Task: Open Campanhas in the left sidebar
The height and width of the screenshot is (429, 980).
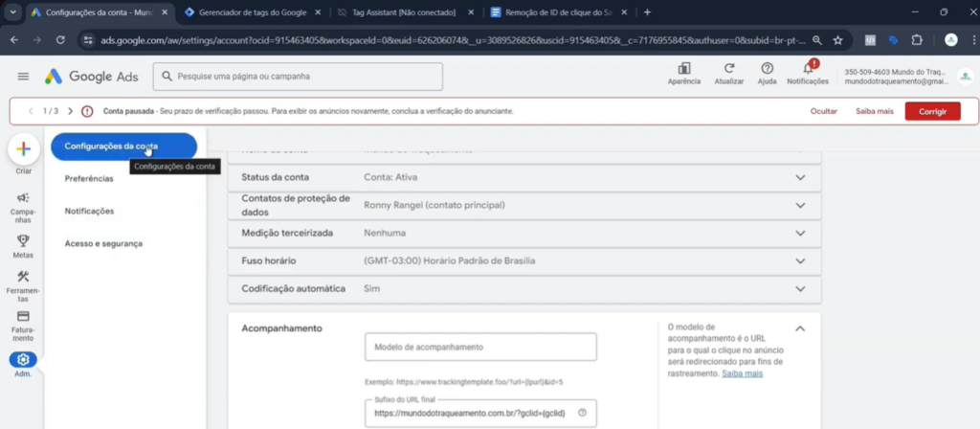Action: coord(23,198)
